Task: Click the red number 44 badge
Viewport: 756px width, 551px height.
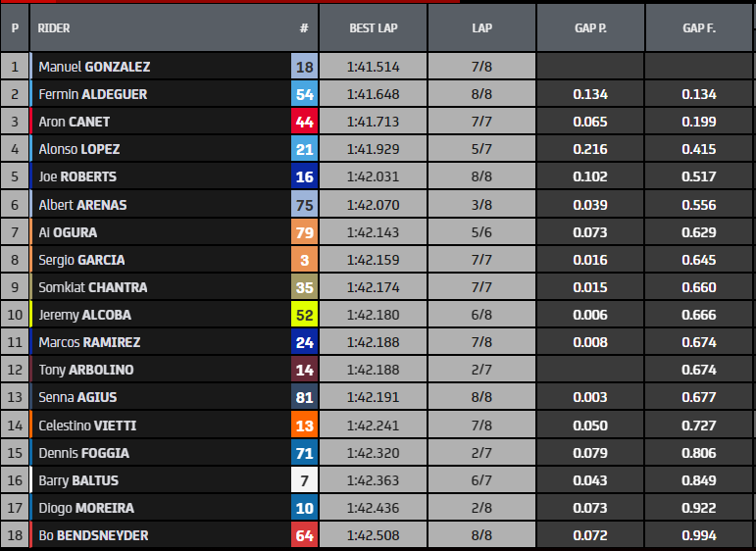Action: click(x=304, y=122)
